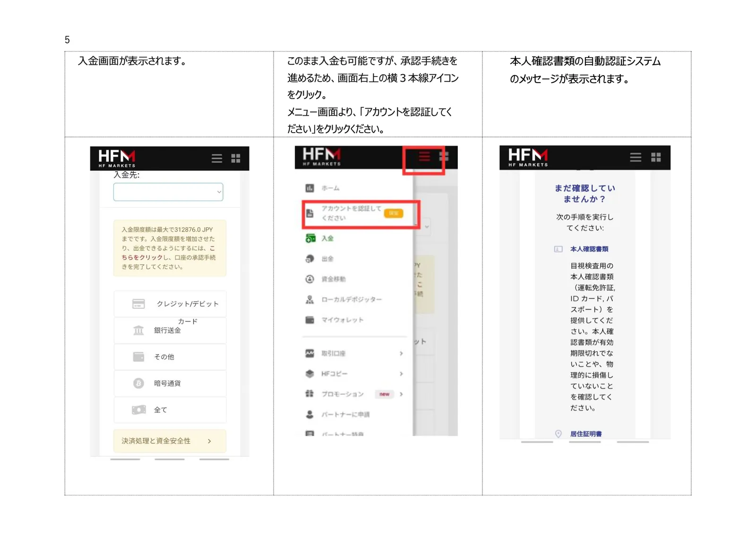Click the orange 保留 badge on the verify item
The width and height of the screenshot is (756, 534).
393,213
